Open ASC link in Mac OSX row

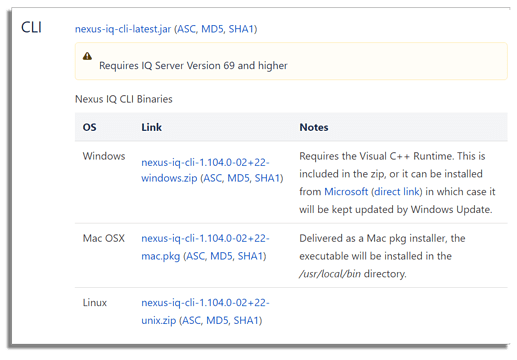[196, 256]
